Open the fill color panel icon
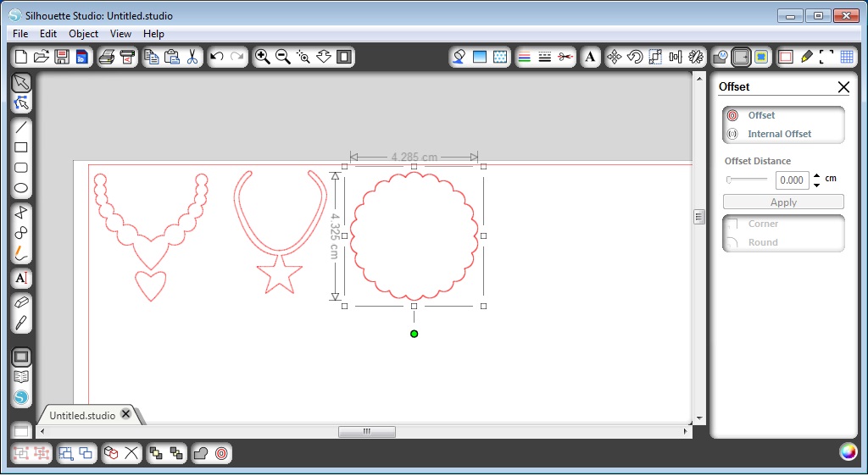Image resolution: width=868 pixels, height=476 pixels. click(x=459, y=57)
